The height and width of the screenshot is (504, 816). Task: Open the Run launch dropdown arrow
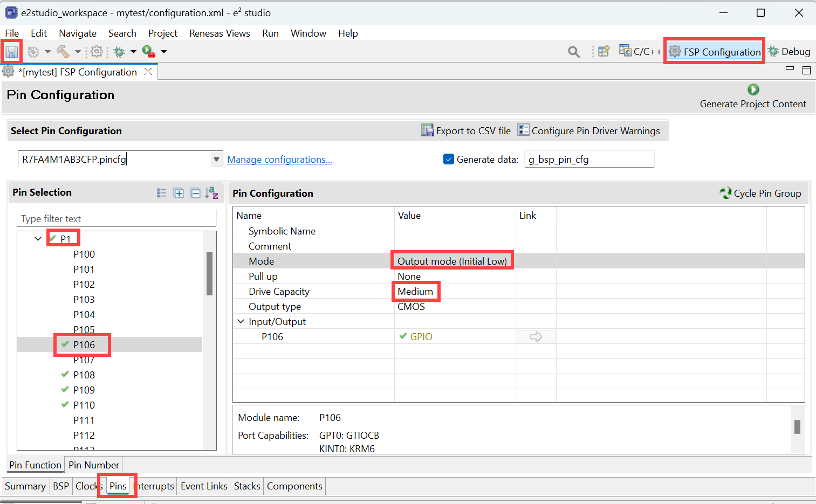pos(163,52)
